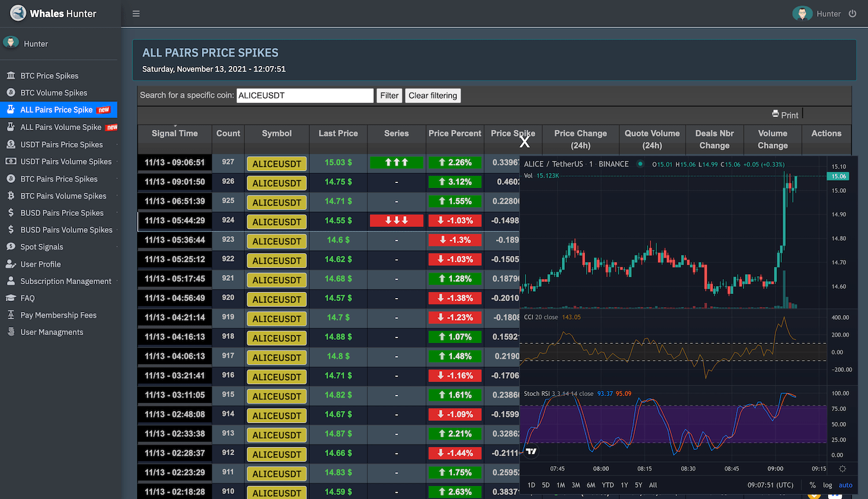Select the 5D chart range
Image resolution: width=868 pixels, height=499 pixels.
coord(546,485)
